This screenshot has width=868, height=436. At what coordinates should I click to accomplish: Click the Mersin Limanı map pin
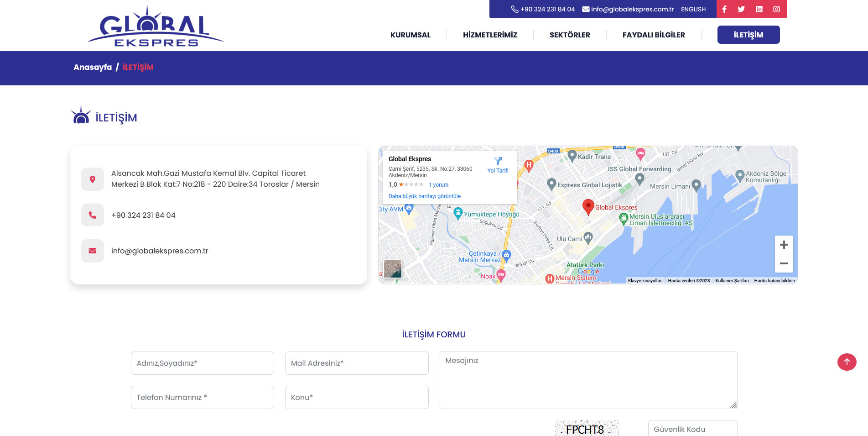696,185
